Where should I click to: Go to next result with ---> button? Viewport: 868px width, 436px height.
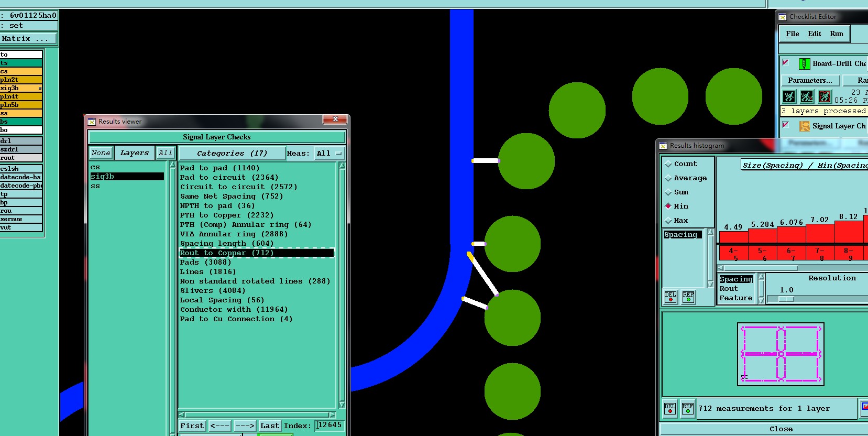(245, 426)
